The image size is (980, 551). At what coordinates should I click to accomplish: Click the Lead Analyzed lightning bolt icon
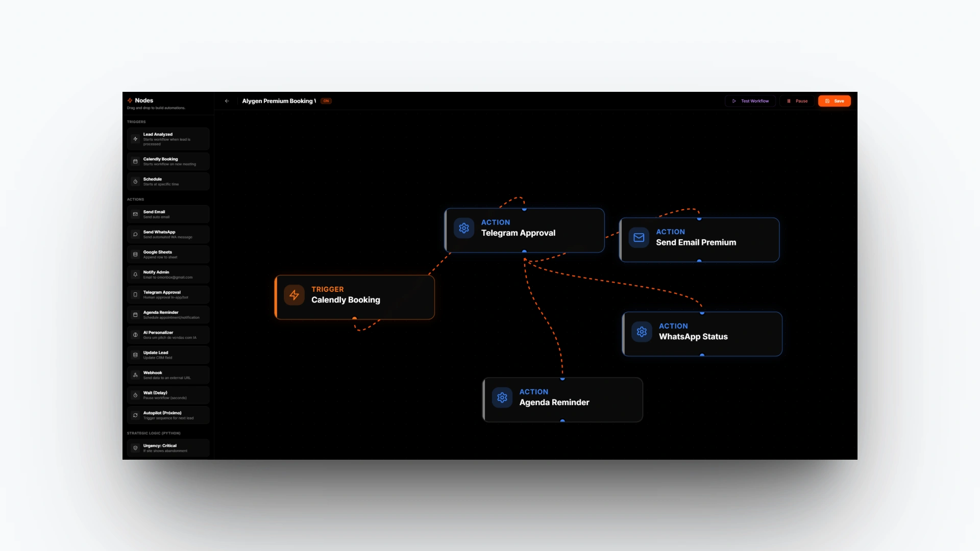[135, 139]
